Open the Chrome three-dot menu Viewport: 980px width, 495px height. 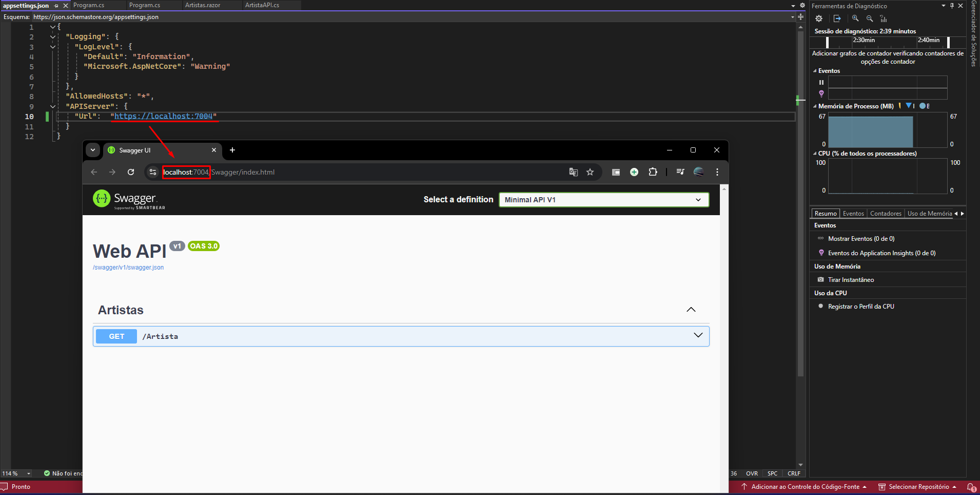coord(717,172)
